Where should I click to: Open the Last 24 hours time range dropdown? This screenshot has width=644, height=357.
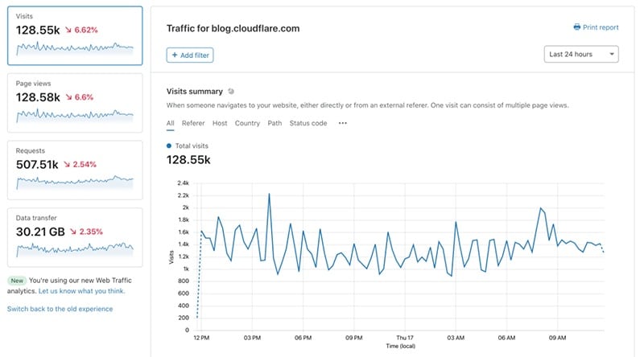pos(581,54)
